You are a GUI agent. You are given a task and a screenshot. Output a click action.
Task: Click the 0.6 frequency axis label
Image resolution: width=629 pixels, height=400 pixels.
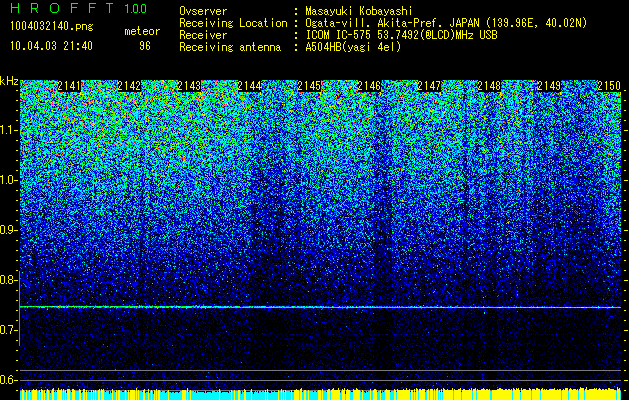coord(8,380)
